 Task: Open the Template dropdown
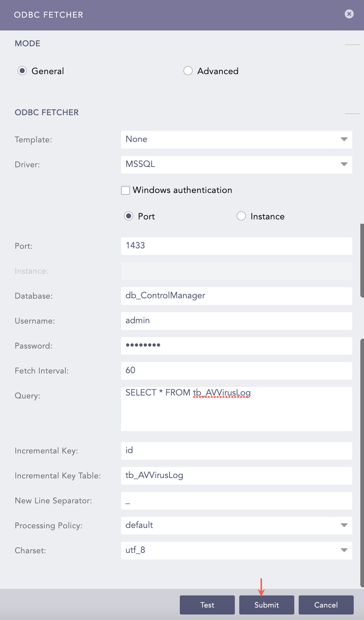[x=236, y=139]
